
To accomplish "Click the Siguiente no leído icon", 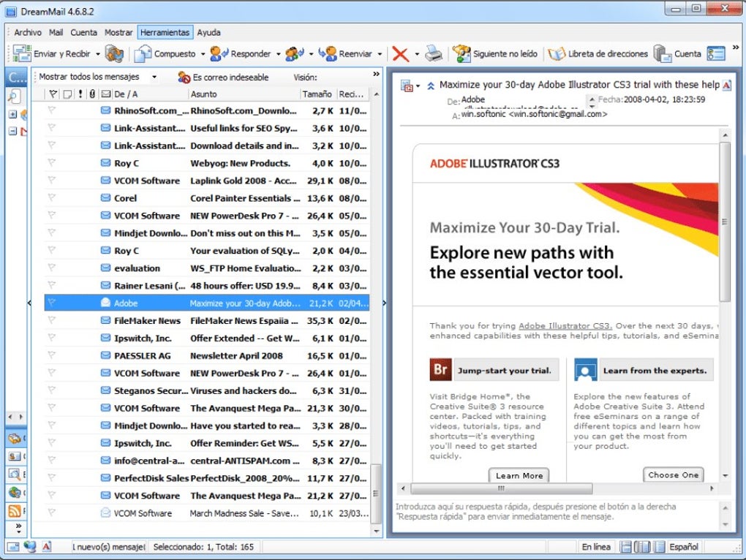I will 461,53.
